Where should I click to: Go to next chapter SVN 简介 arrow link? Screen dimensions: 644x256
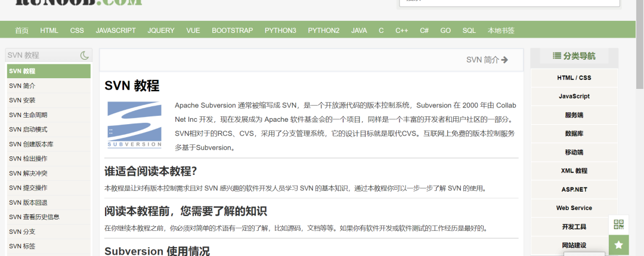click(487, 60)
